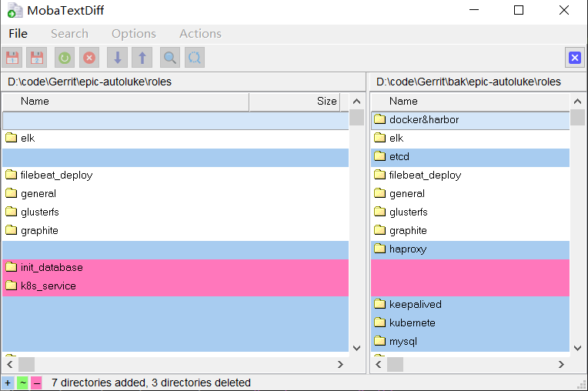Screen dimensions: 588x391
Task: Click the red cancel icon in toolbar
Action: tap(89, 58)
